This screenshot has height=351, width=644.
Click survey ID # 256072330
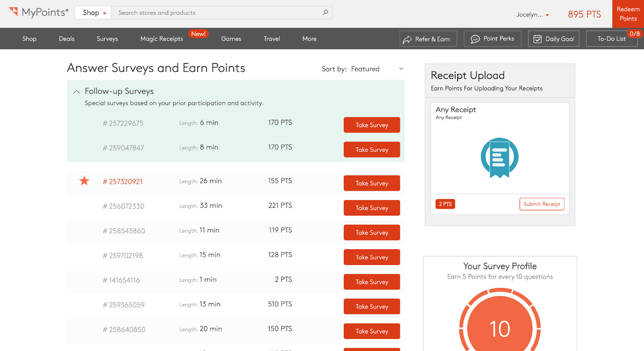(124, 206)
